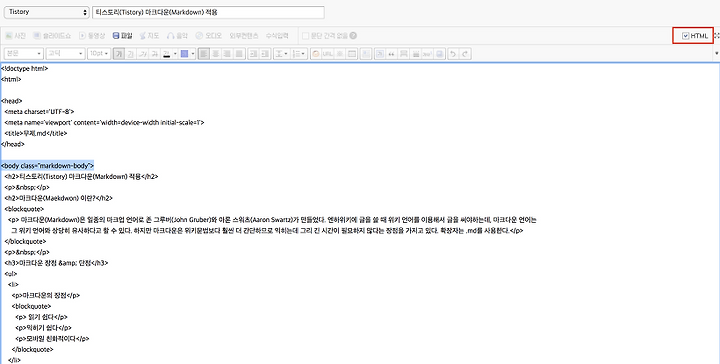Open the font color picker arrow

(175, 54)
